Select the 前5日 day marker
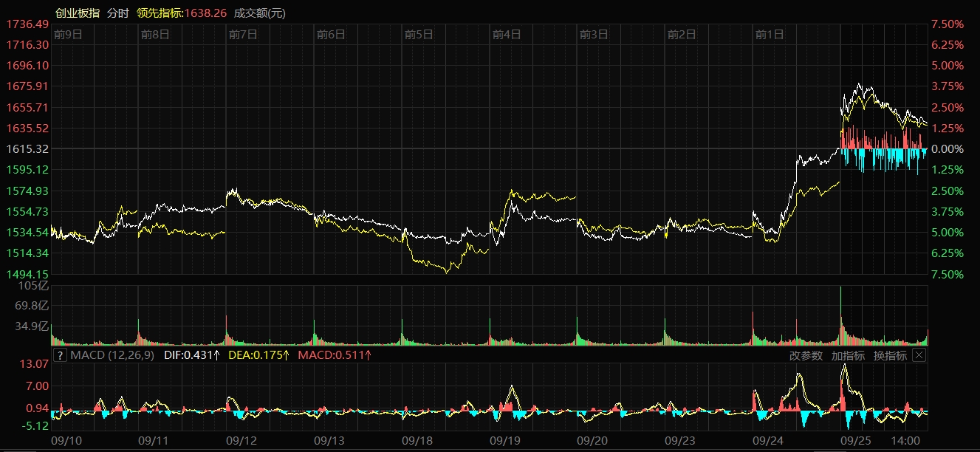Image resolution: width=980 pixels, height=452 pixels. [418, 34]
